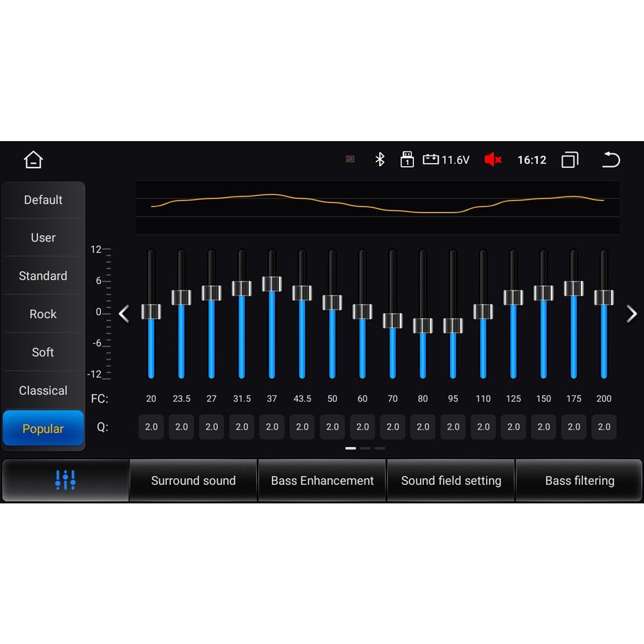This screenshot has width=644, height=644.
Task: Click the SD card storage icon
Action: 406,160
